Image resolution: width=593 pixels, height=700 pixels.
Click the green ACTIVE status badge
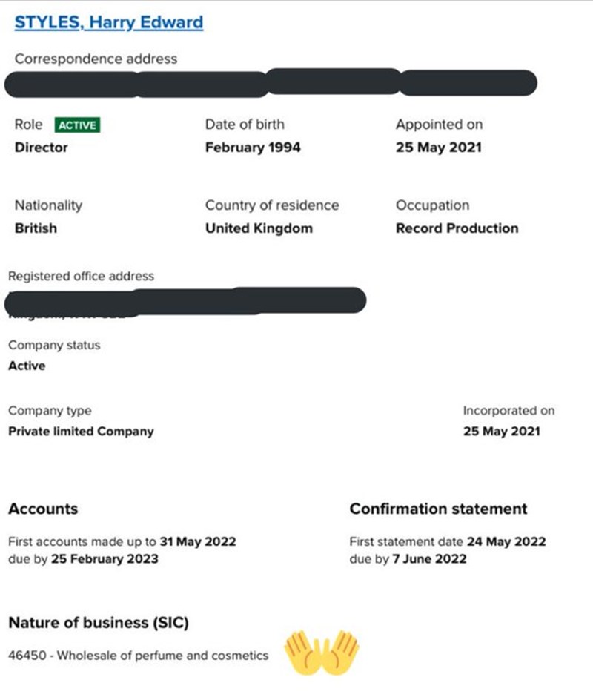77,125
